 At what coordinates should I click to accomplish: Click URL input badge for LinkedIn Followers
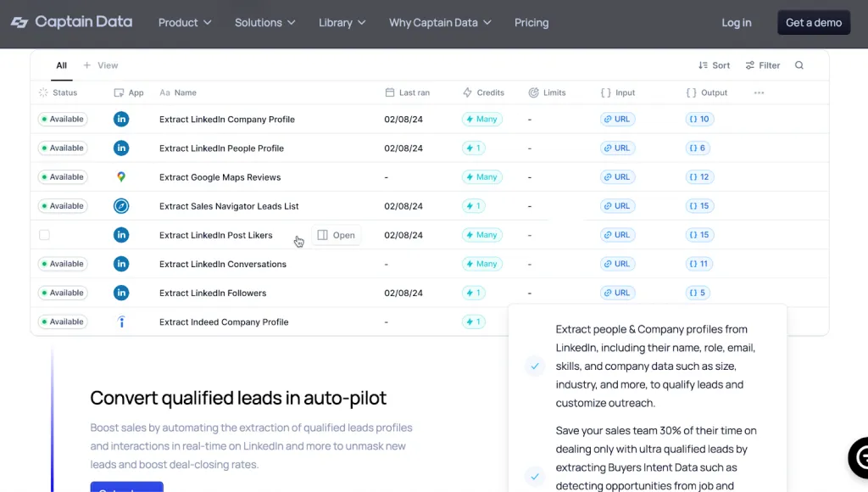coord(617,293)
